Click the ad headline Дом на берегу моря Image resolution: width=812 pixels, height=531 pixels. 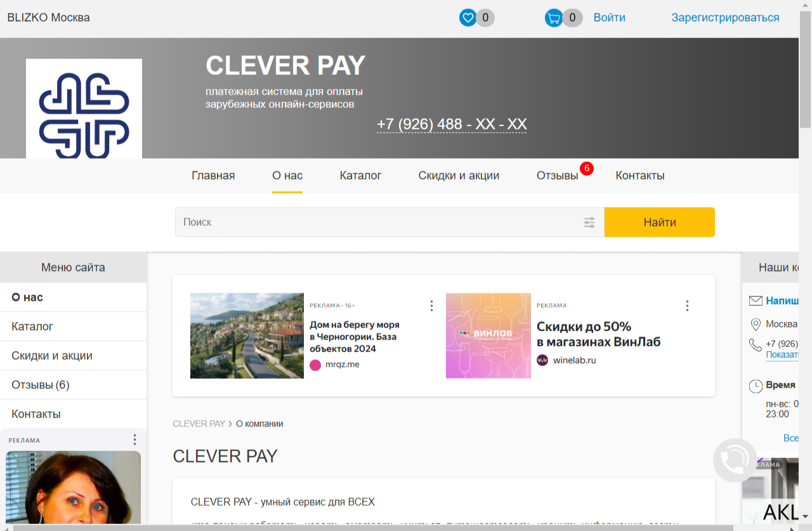(x=355, y=336)
